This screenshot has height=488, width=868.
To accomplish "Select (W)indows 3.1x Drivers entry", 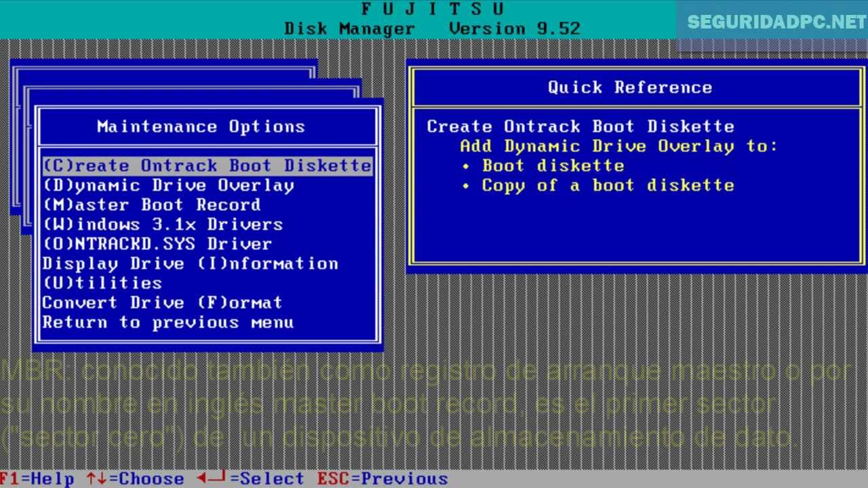I will pyautogui.click(x=163, y=224).
